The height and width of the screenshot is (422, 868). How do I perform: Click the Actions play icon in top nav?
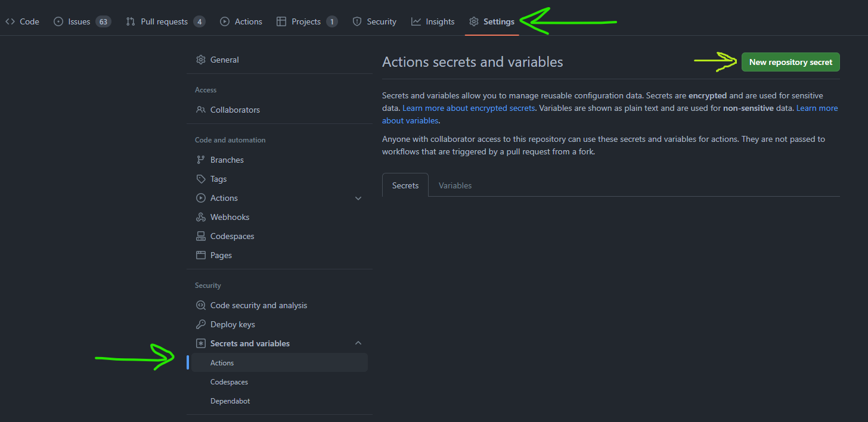(x=225, y=21)
